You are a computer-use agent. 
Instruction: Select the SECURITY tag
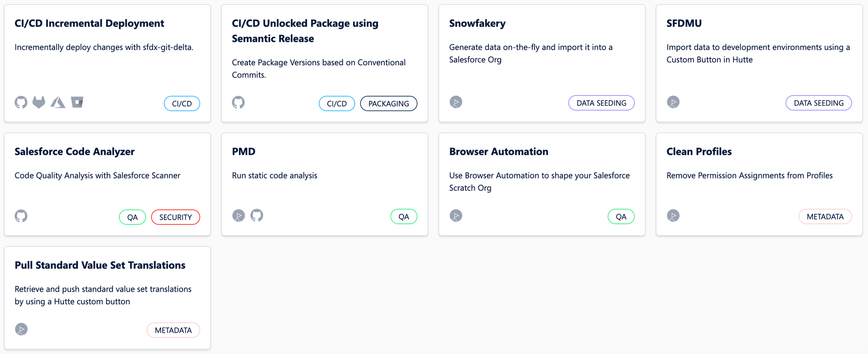pos(175,217)
